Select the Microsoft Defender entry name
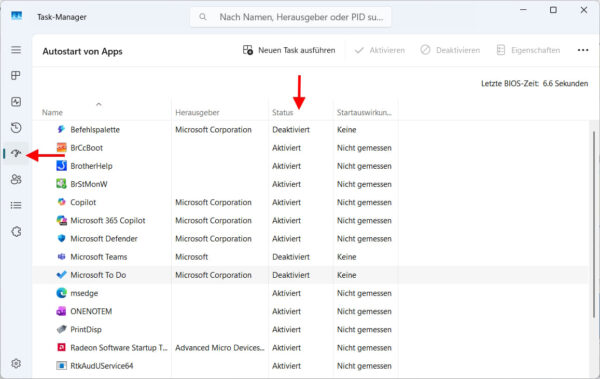 tap(104, 239)
